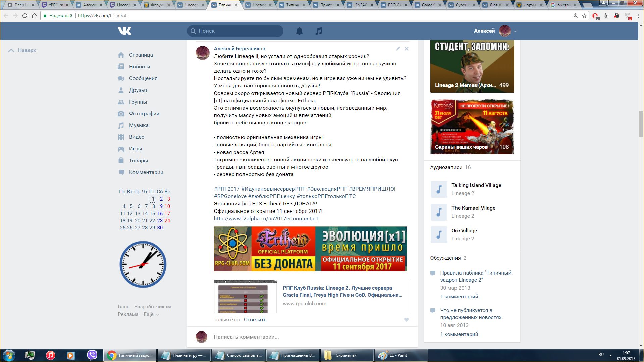The image size is (644, 362).
Task: Bookmark the page with the star icon
Action: click(584, 16)
